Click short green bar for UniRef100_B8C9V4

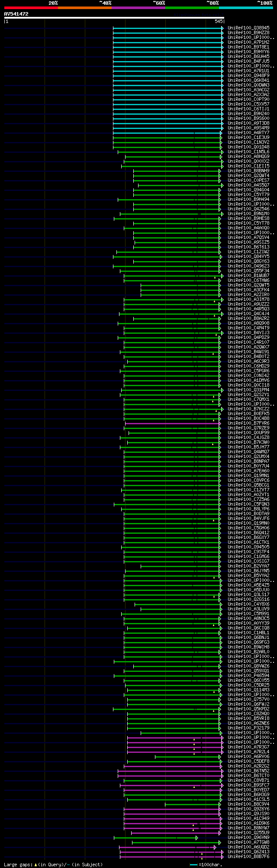193,804
